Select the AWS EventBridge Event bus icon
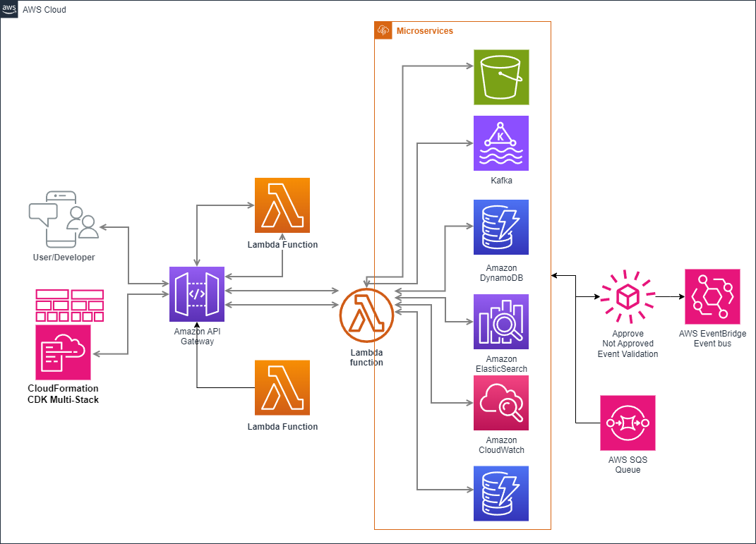Screen dimensions: 756x544 click(712, 297)
